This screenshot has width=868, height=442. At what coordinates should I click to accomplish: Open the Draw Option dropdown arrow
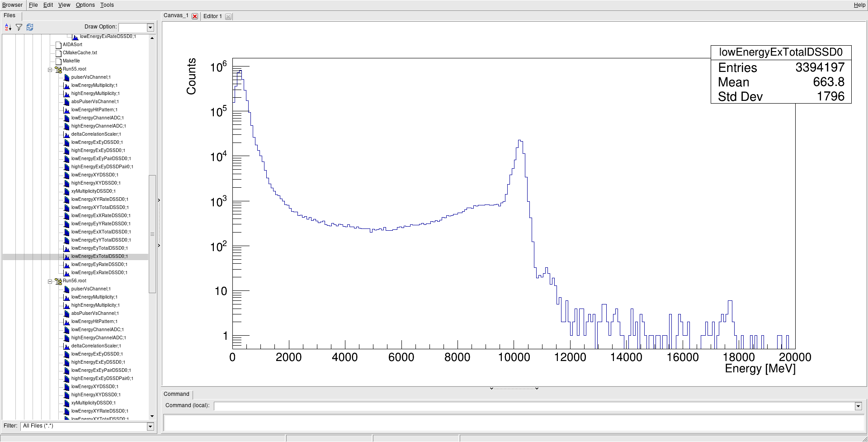[x=151, y=28]
